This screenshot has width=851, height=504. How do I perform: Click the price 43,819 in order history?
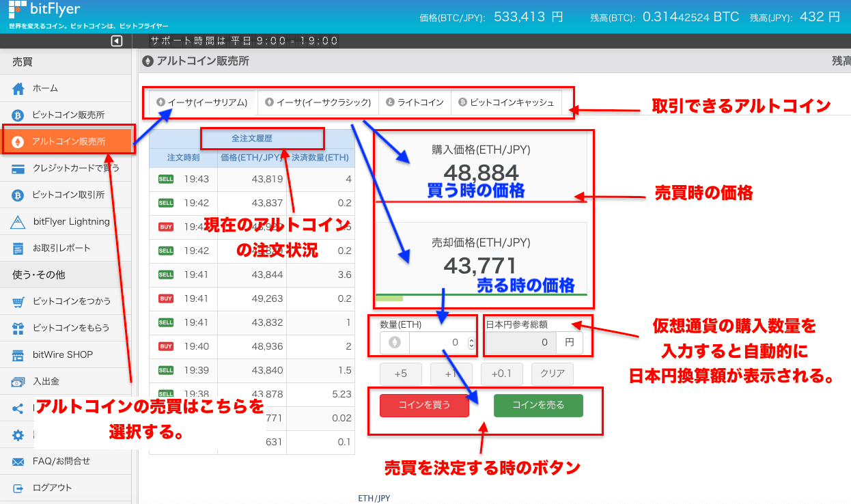(x=267, y=179)
